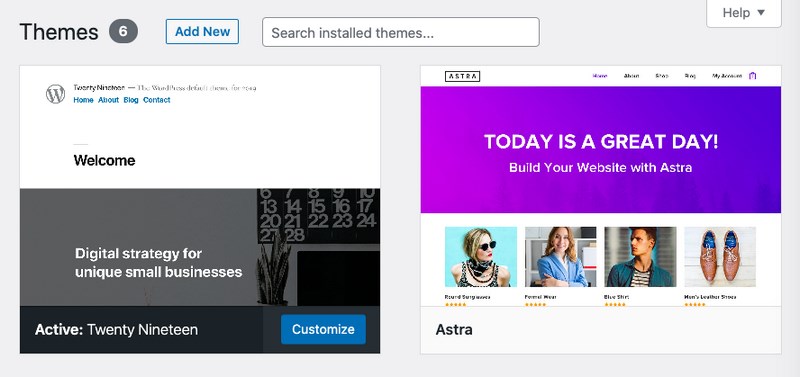800x377 pixels.
Task: Open the Astra theme screenshot details
Action: pyautogui.click(x=601, y=186)
